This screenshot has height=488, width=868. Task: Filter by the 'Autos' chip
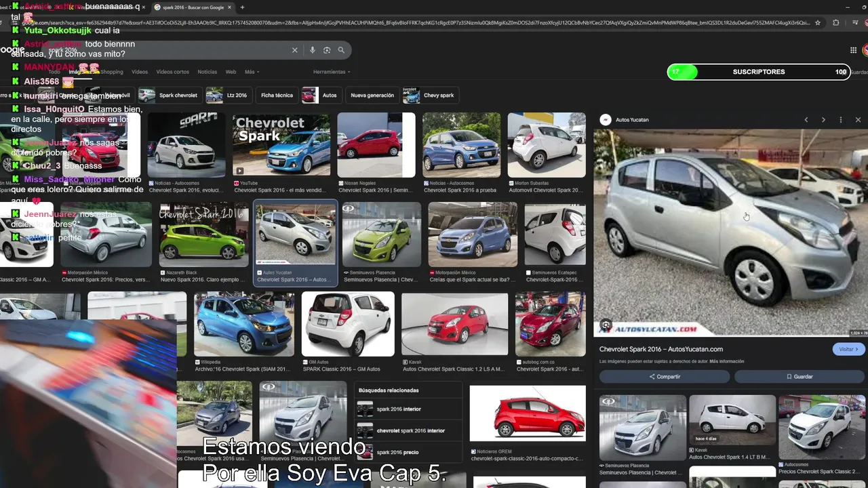pos(321,96)
